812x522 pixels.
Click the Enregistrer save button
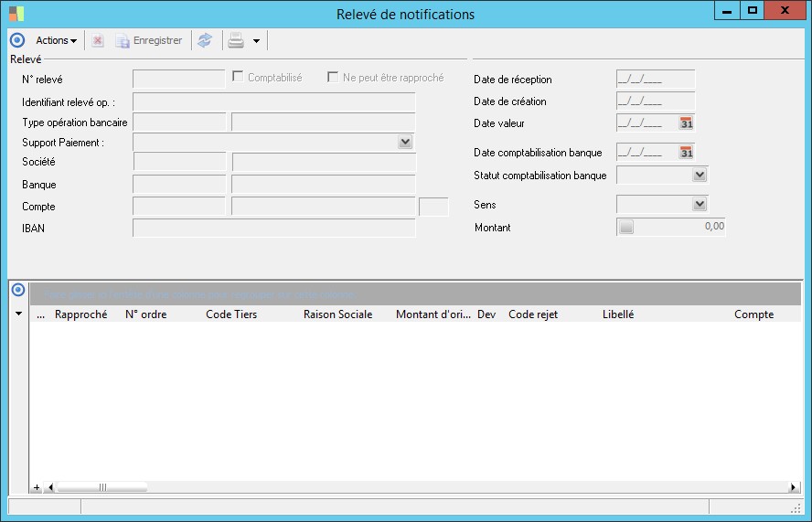[x=149, y=40]
